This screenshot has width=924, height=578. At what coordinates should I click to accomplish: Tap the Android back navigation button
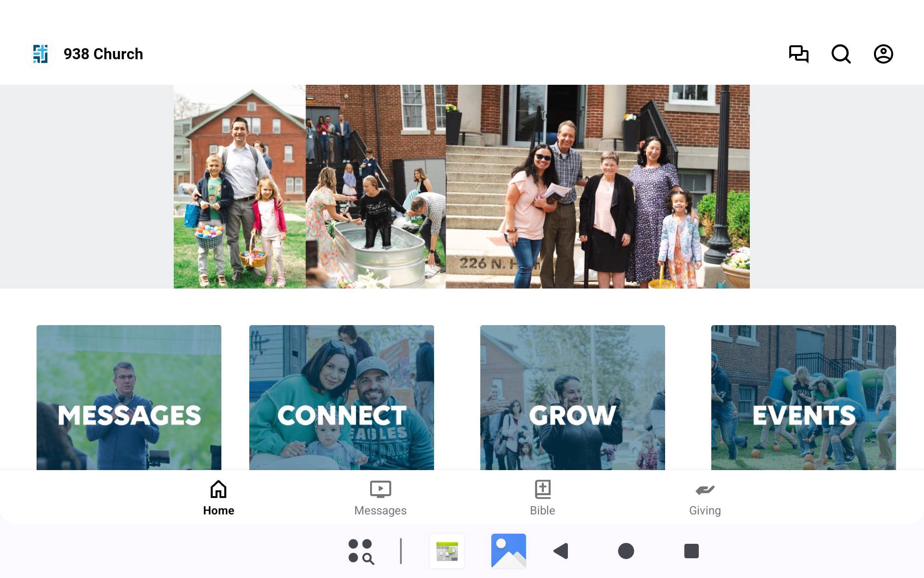point(561,551)
